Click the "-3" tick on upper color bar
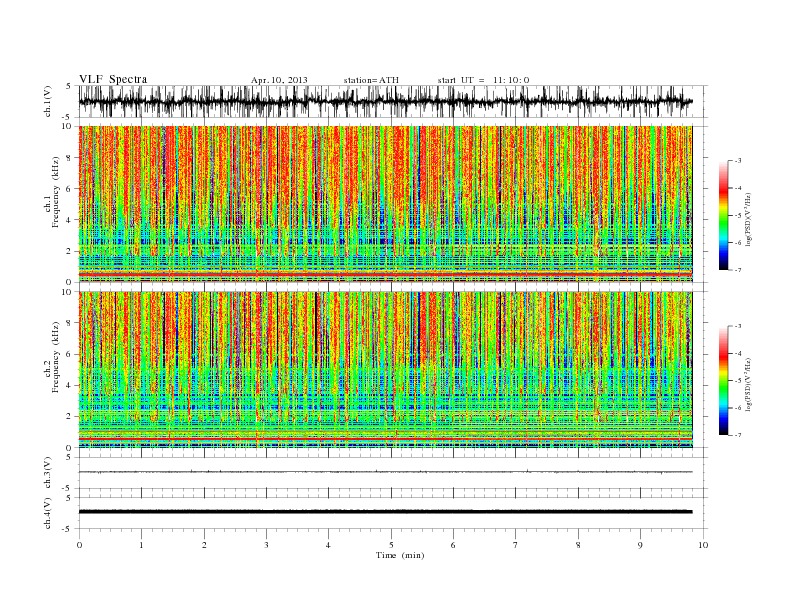Viewport: 792px width, 612px height. [738, 161]
